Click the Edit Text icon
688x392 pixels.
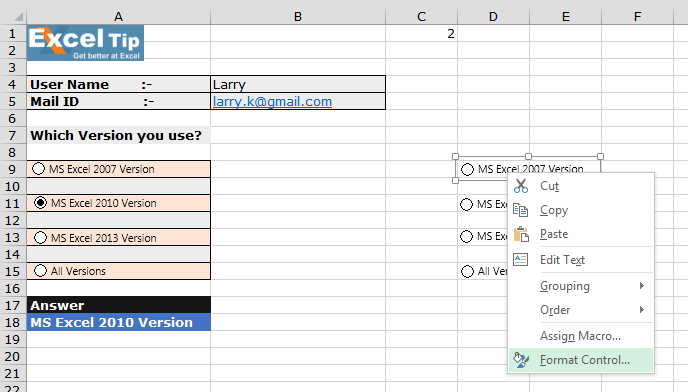coord(521,259)
